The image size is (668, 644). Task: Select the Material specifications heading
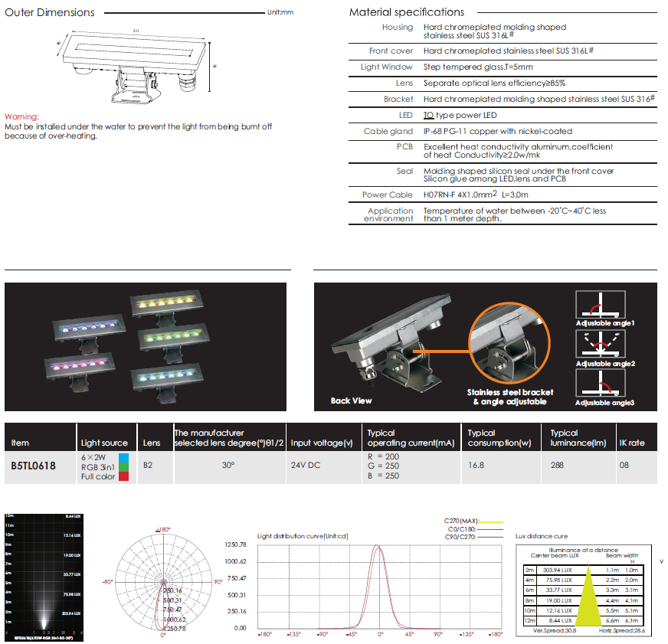pos(406,12)
